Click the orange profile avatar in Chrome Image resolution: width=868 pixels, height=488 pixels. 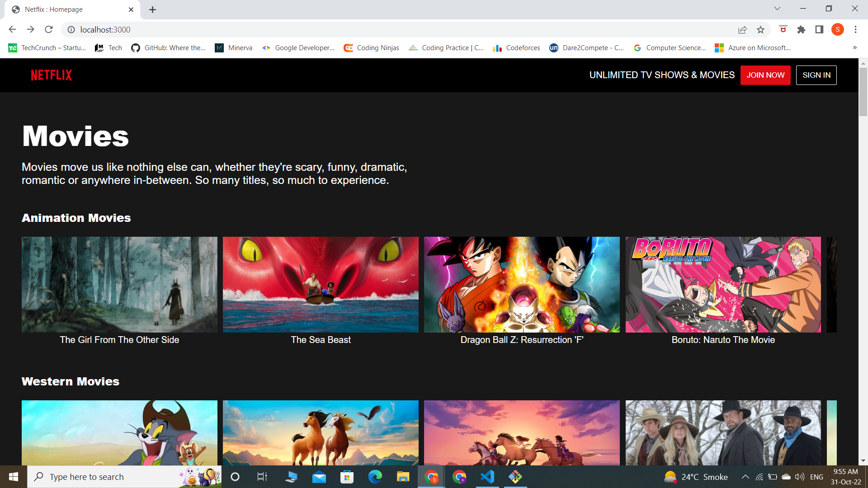[x=838, y=29]
